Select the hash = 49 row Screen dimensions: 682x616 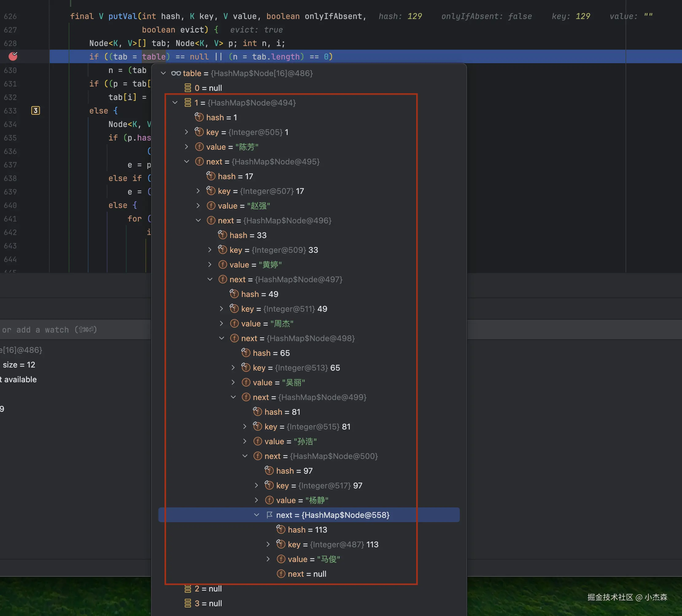259,294
